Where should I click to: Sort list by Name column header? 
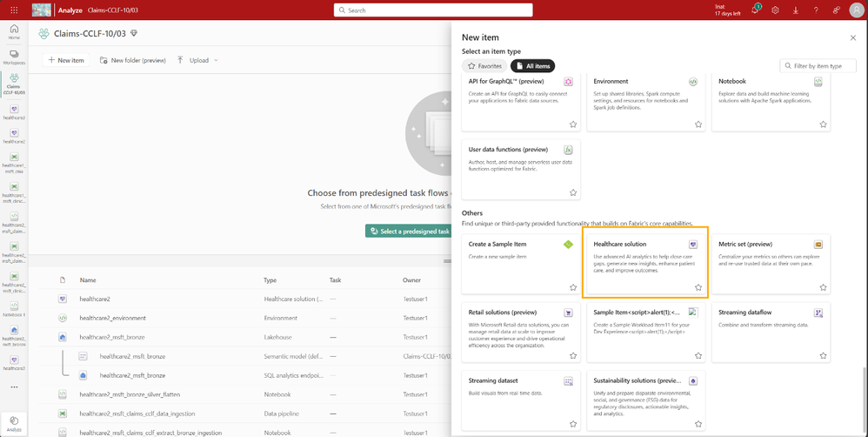(86, 280)
